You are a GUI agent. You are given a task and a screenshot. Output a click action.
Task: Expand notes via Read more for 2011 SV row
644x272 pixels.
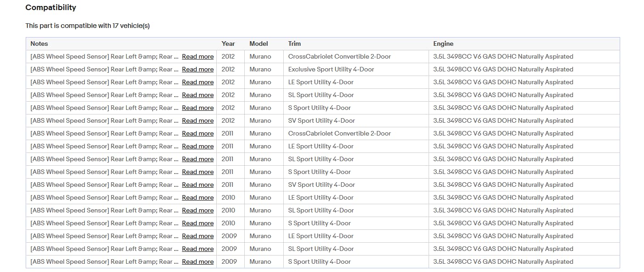(198, 185)
